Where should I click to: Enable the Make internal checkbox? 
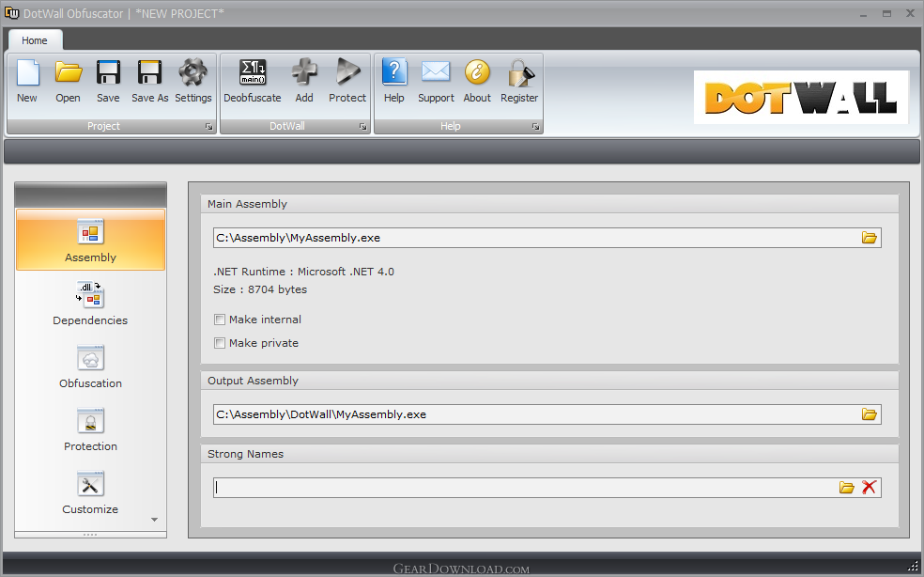220,320
